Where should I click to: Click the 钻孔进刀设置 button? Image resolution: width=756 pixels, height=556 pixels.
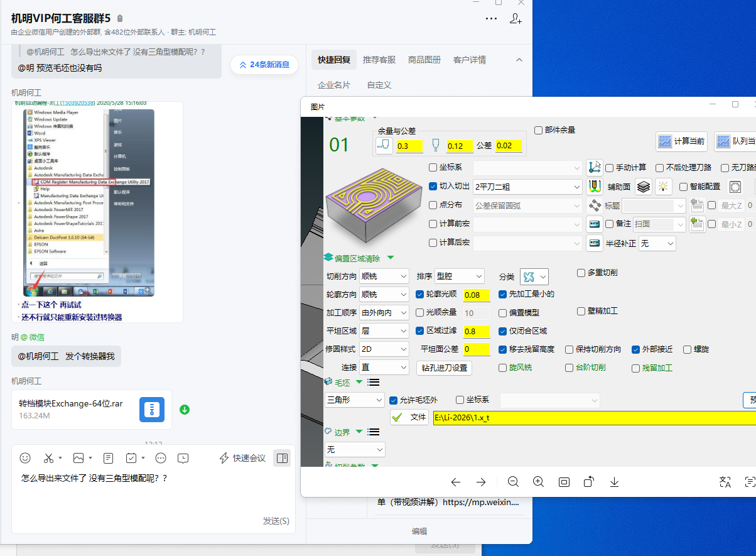coord(444,368)
